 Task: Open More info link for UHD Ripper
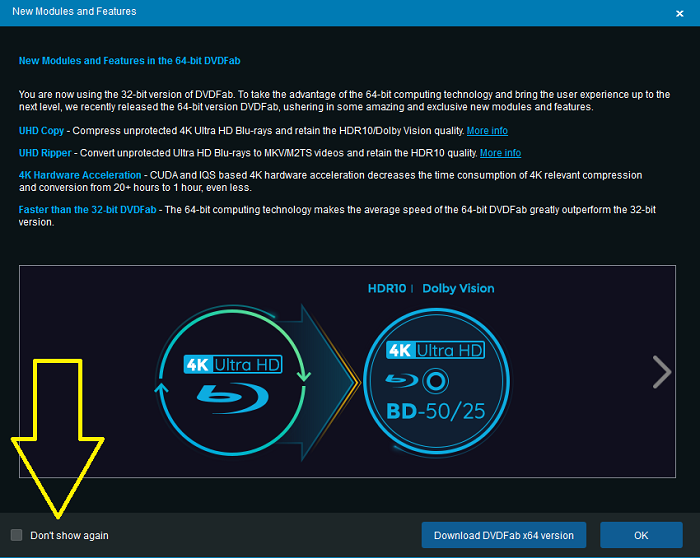pyautogui.click(x=500, y=153)
